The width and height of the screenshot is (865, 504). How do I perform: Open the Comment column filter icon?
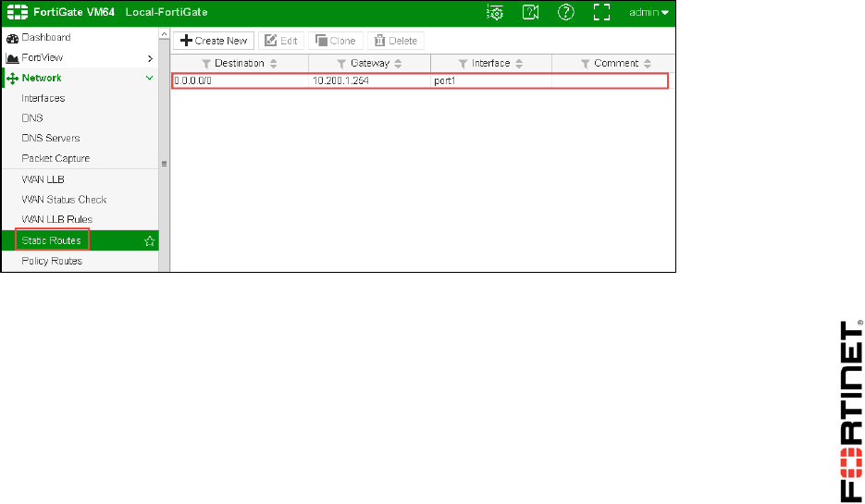point(586,64)
